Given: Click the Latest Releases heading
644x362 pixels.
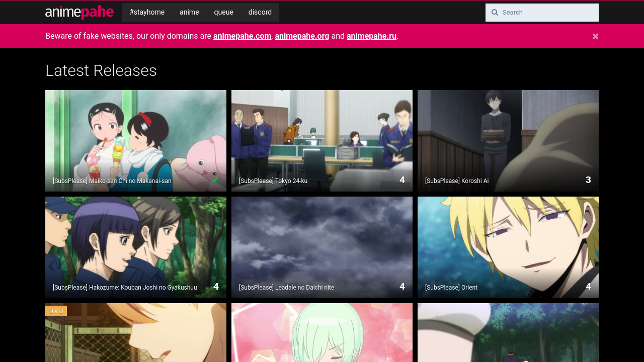Looking at the screenshot, I should coord(101,70).
